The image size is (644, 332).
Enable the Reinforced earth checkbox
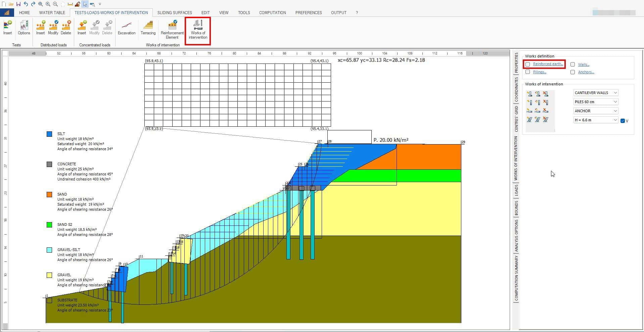pyautogui.click(x=527, y=64)
